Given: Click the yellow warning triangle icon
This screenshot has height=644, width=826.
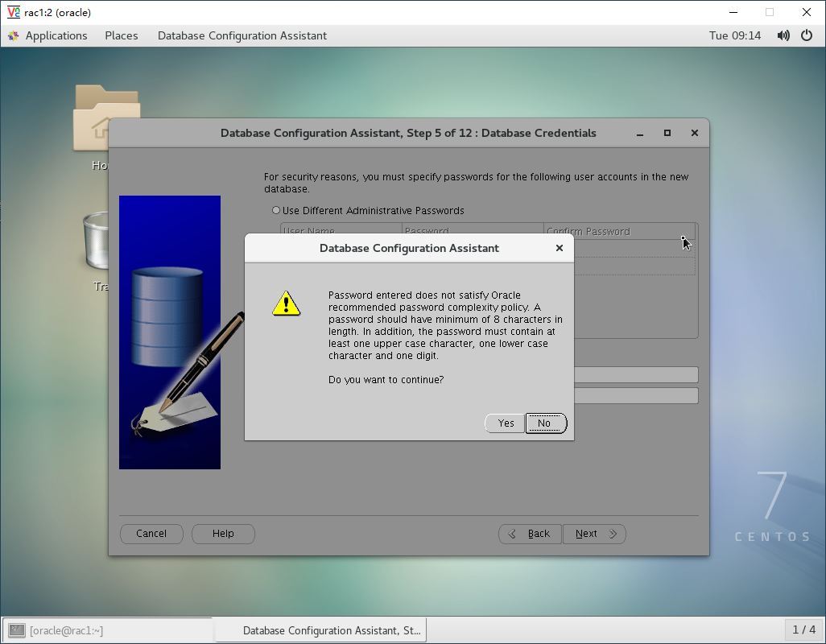Looking at the screenshot, I should coord(286,303).
